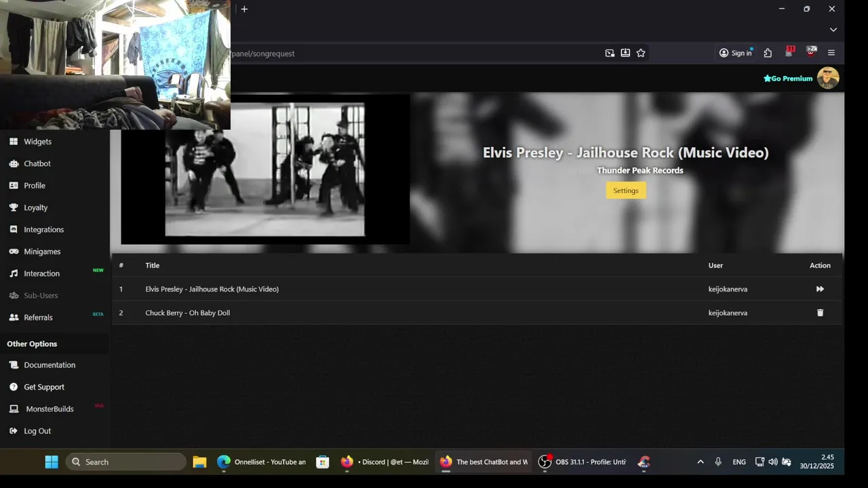Viewport: 868px width, 488px height.
Task: Open the Windows Start menu
Action: 52,462
